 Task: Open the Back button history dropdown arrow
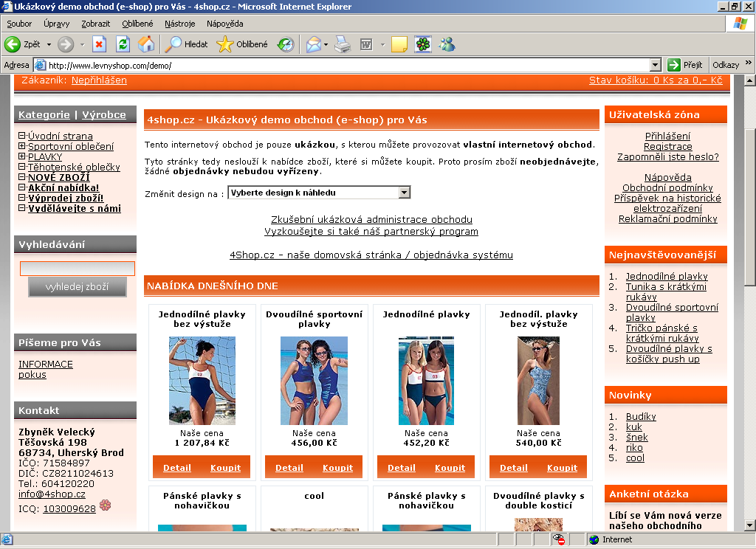point(49,44)
